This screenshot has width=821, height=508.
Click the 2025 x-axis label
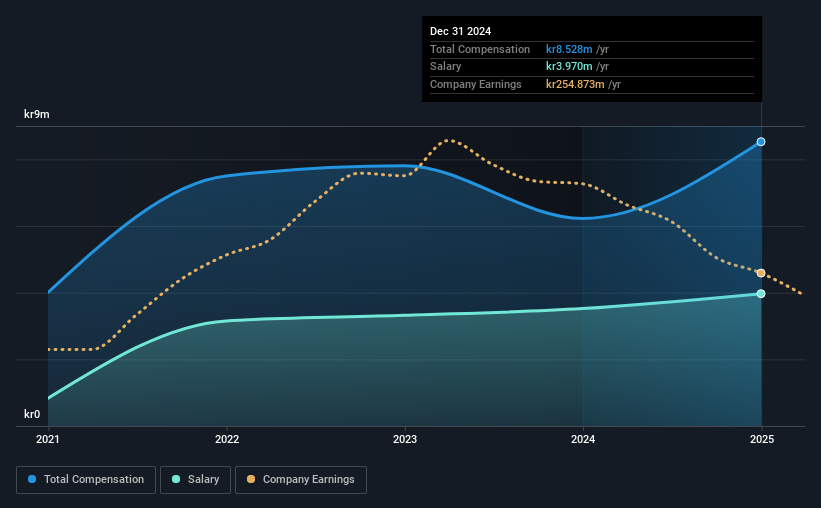click(762, 439)
